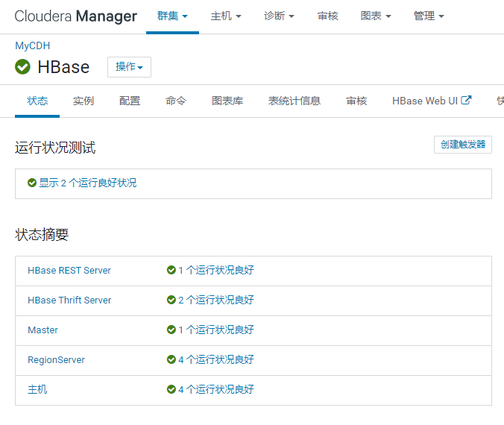Screen dimensions: 504x425
Task: Click the HBase service title
Action: coord(63,67)
